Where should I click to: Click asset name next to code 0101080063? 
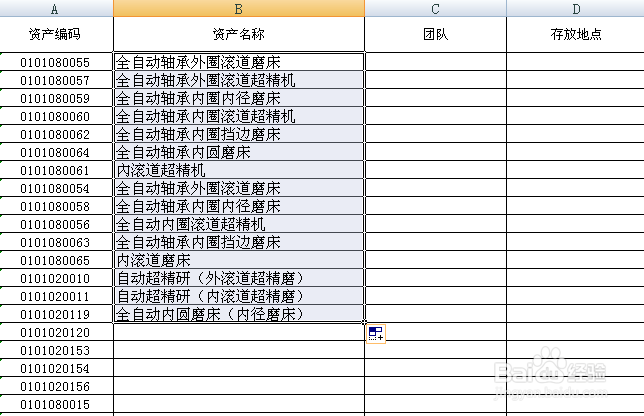[239, 242]
